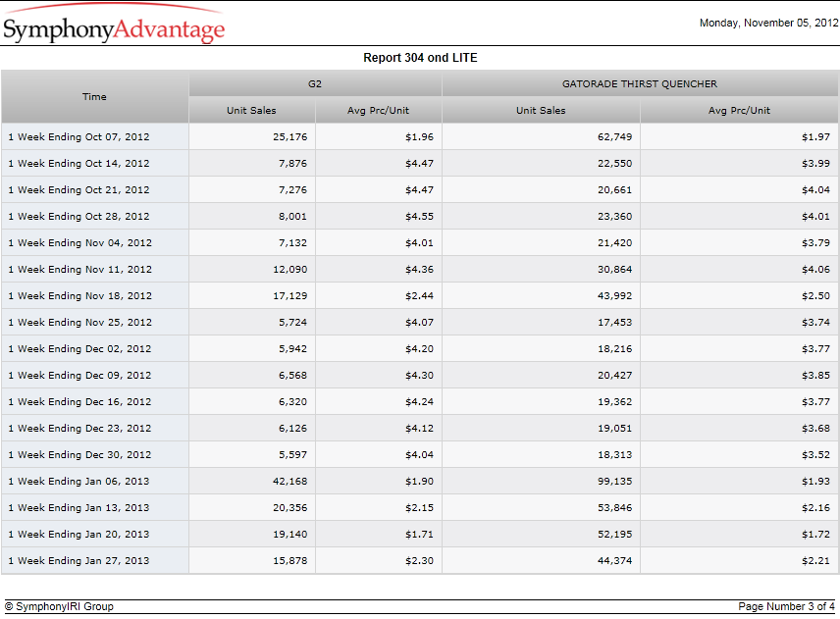Click the Report 304 ond LITE title
The image size is (840, 619).
coord(420,57)
